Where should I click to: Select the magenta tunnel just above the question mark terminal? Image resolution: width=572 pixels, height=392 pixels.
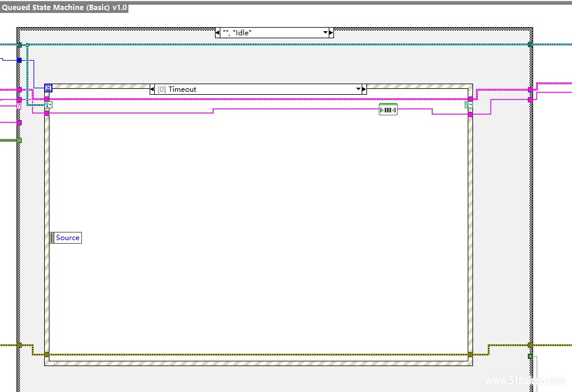(19, 99)
